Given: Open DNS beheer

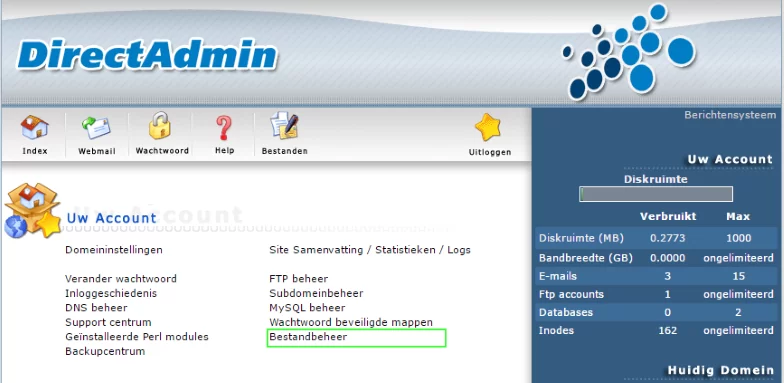Looking at the screenshot, I should point(96,308).
